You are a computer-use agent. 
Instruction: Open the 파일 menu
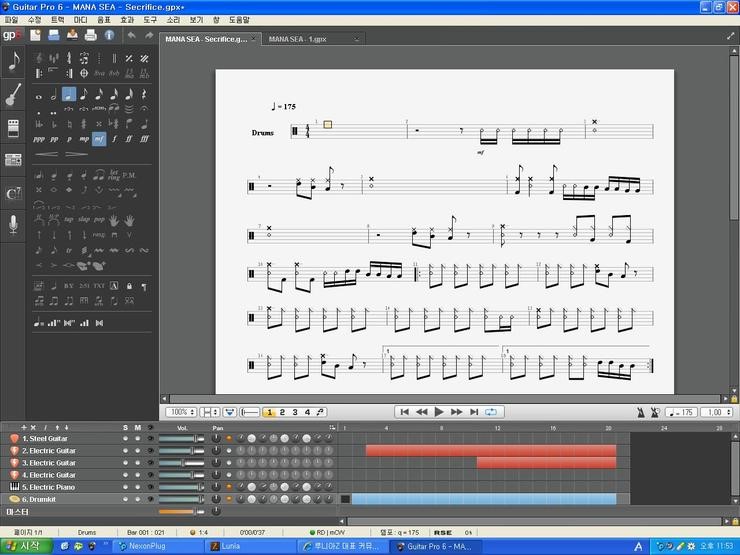coord(11,20)
